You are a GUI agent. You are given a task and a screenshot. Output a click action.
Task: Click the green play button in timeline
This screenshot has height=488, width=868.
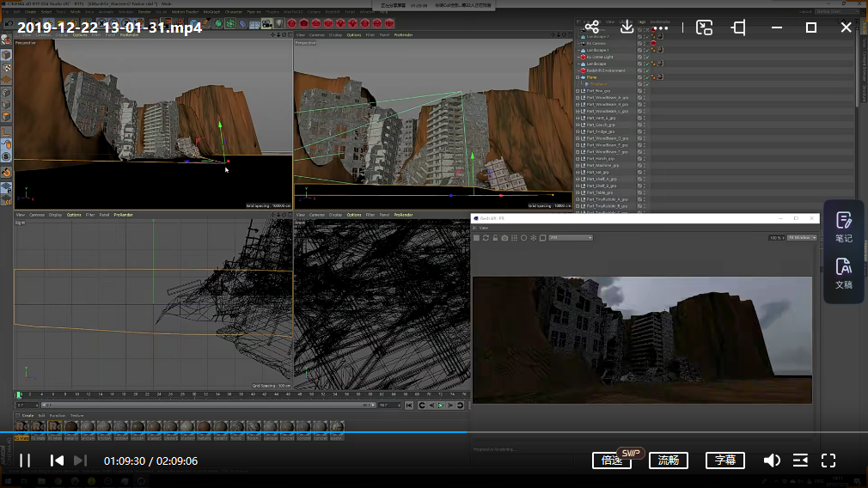tap(441, 406)
